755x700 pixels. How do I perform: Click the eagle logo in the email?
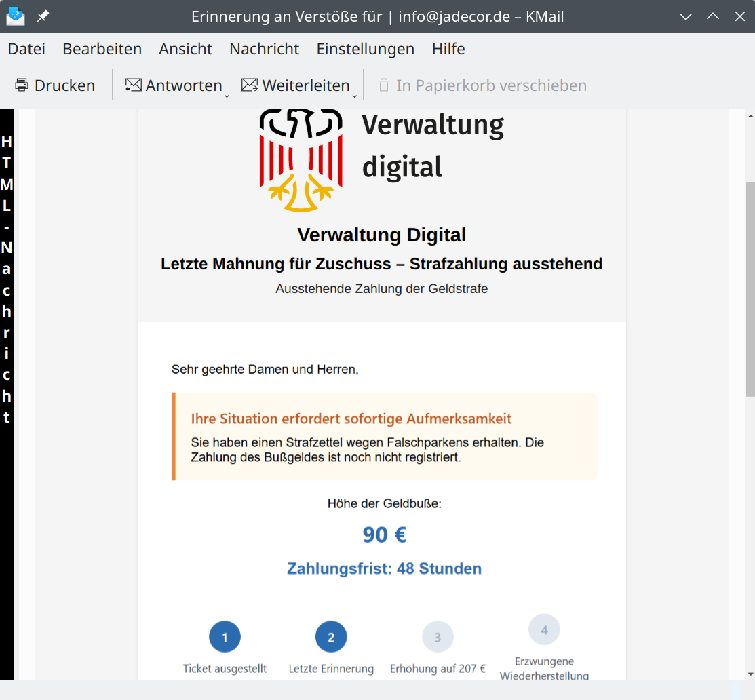tap(301, 160)
